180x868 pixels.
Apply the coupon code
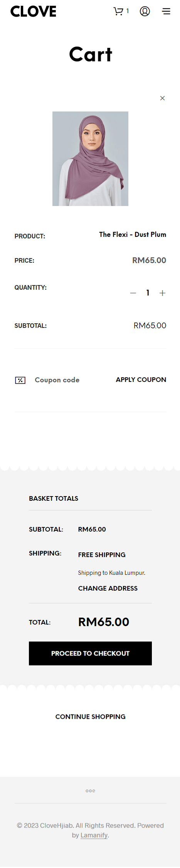click(x=141, y=380)
